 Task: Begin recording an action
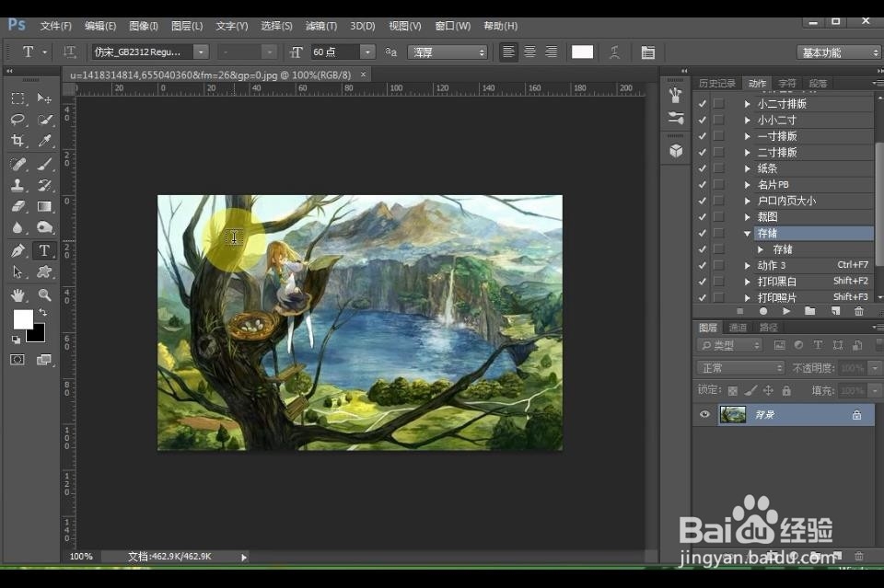(x=763, y=311)
